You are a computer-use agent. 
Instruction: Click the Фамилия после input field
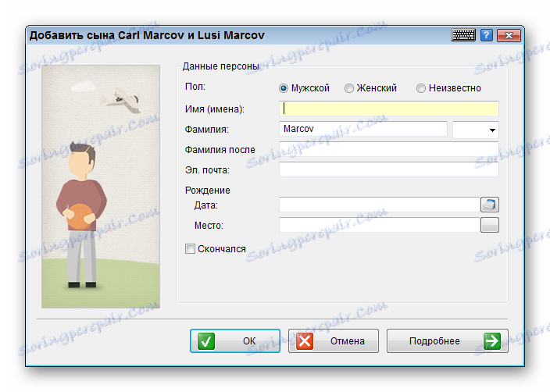click(388, 149)
